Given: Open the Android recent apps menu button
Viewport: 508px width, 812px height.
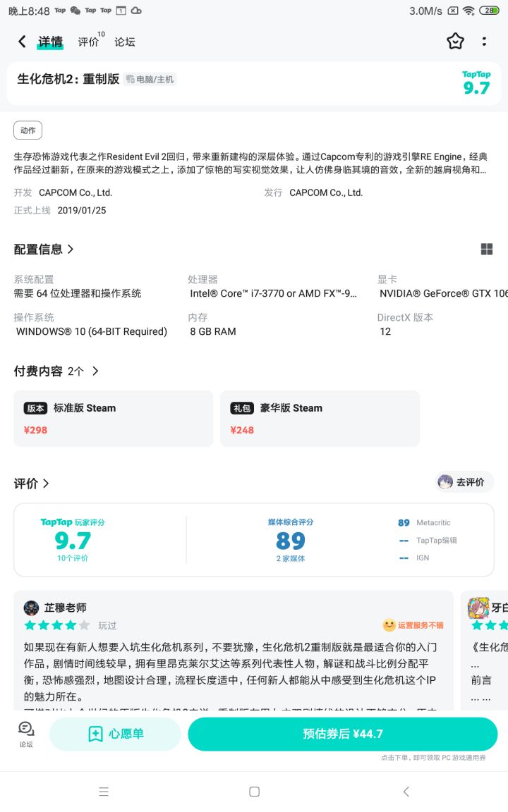Looking at the screenshot, I should 104,792.
